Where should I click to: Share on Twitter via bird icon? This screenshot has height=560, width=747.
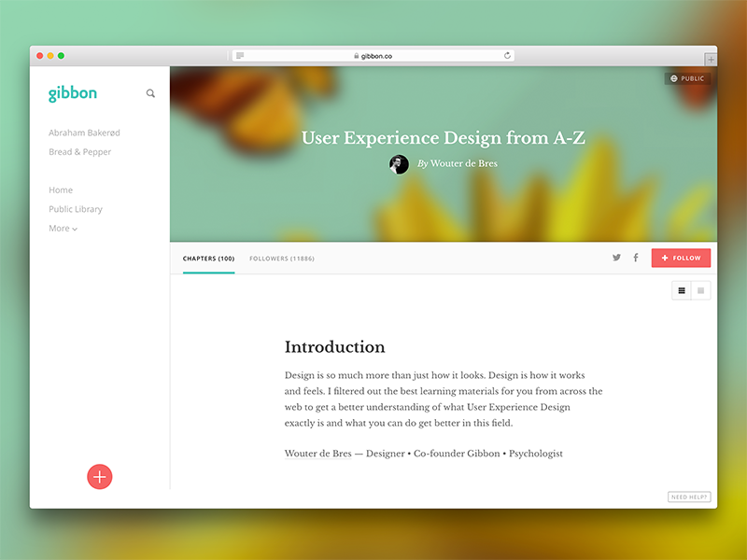tap(616, 258)
